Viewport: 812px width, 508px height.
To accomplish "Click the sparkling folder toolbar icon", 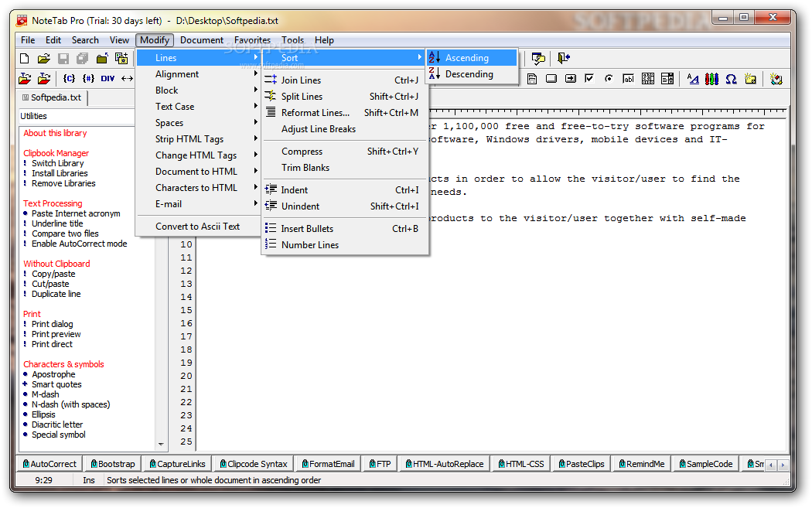I will [x=750, y=79].
